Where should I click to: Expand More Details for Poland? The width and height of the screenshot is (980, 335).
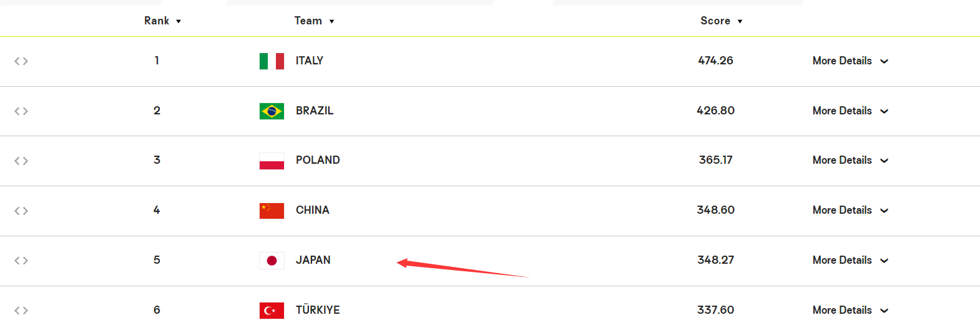point(850,160)
